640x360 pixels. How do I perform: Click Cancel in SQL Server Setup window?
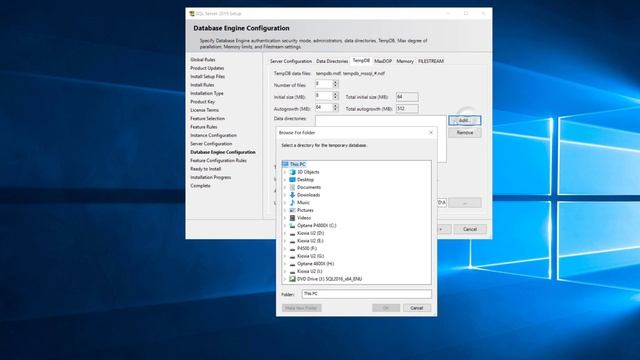tap(470, 229)
